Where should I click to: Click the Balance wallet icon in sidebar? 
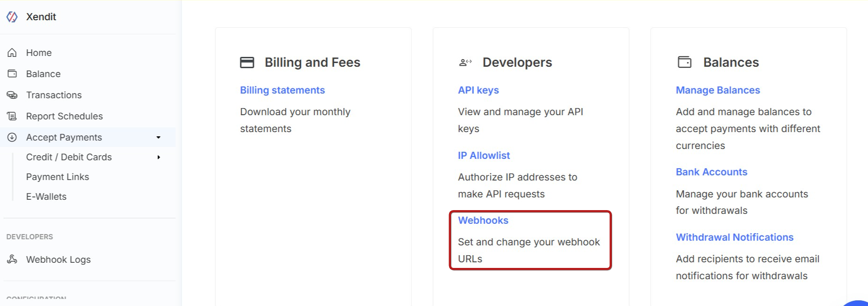(12, 74)
